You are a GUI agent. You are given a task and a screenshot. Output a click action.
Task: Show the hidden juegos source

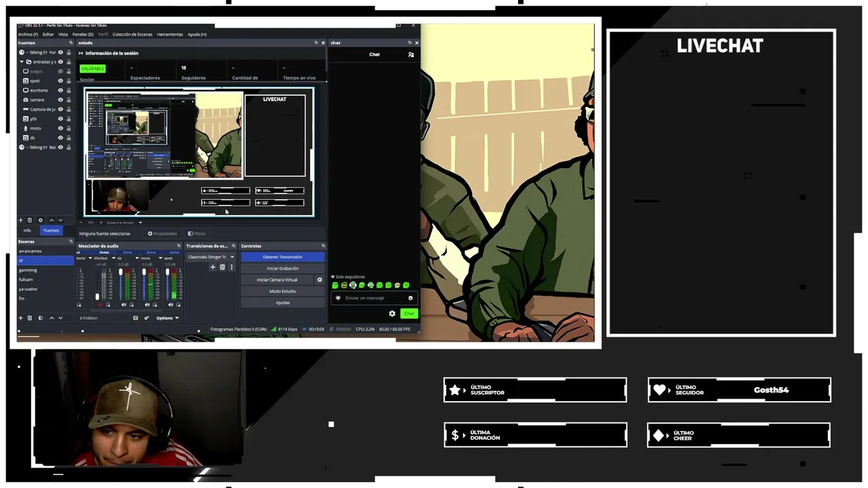(x=60, y=71)
